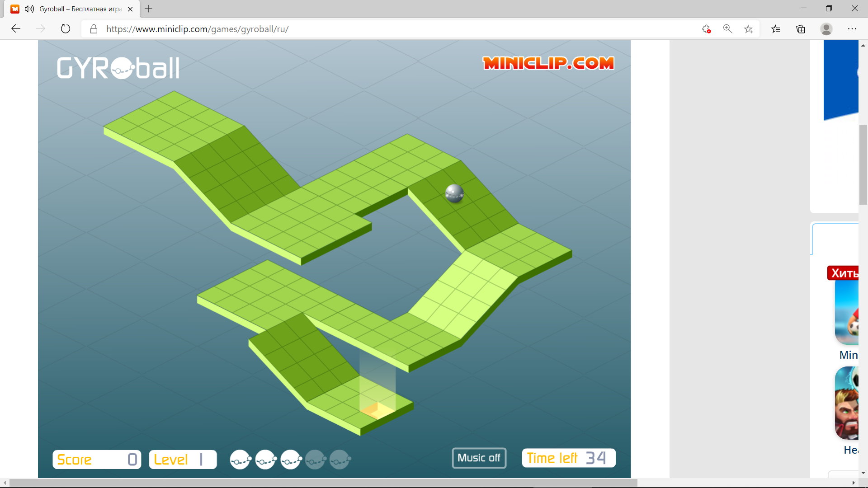The image size is (868, 488).
Task: Go back with the browser back arrow
Action: click(x=16, y=29)
